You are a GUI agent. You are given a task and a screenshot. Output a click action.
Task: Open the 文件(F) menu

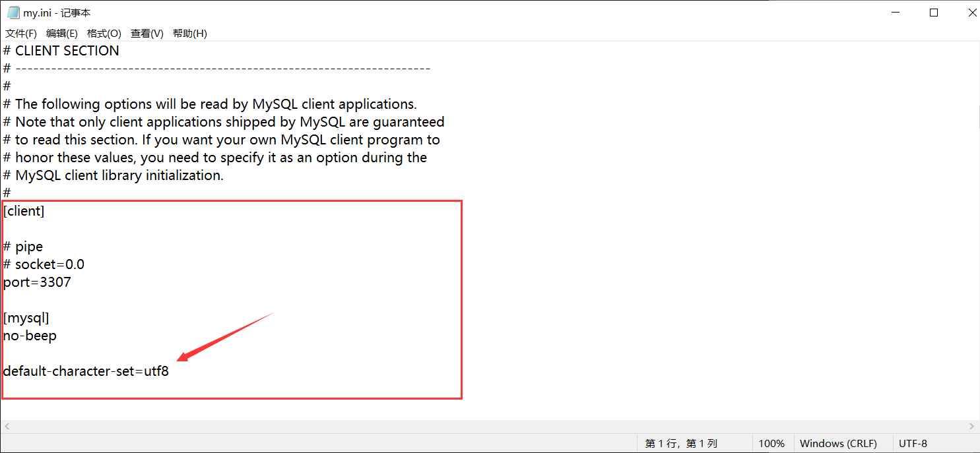[21, 34]
